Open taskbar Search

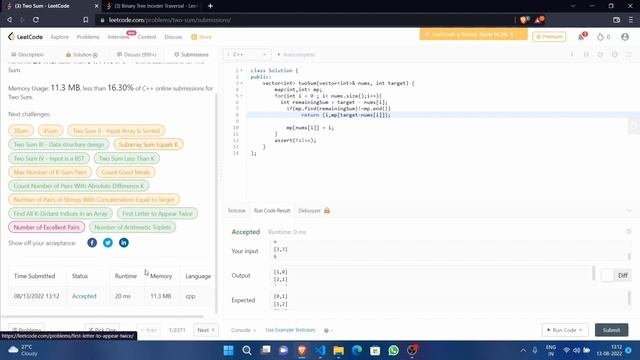pos(247,350)
